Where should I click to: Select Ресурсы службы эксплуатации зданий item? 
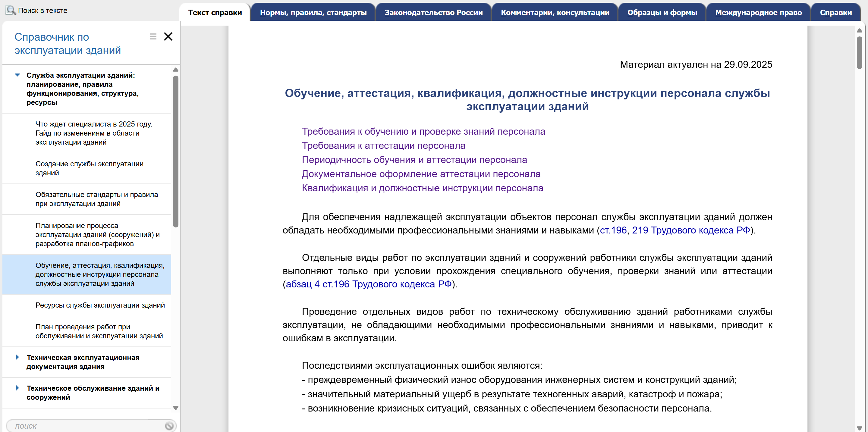point(100,305)
